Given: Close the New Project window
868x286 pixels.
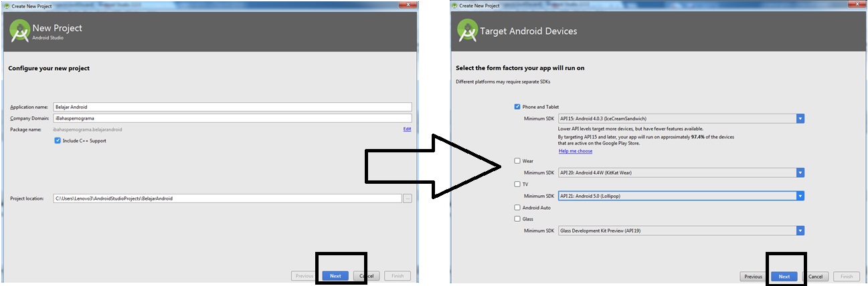Looking at the screenshot, I should tap(408, 5).
